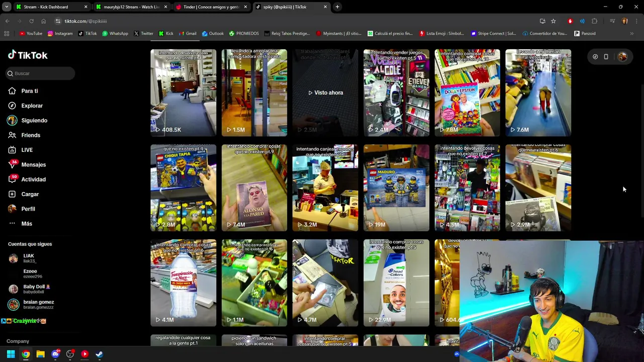Open the TikTok profile avatar menu
The width and height of the screenshot is (644, 362).
pyautogui.click(x=622, y=57)
